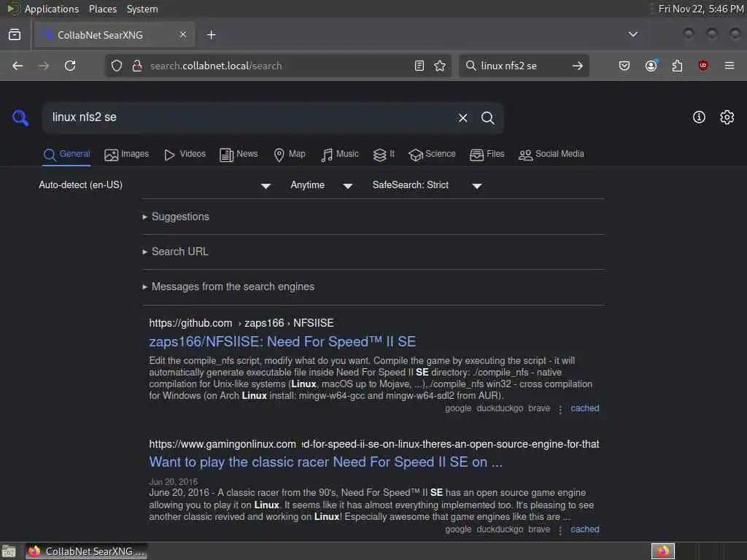Switch to the Science category tab

tap(432, 155)
